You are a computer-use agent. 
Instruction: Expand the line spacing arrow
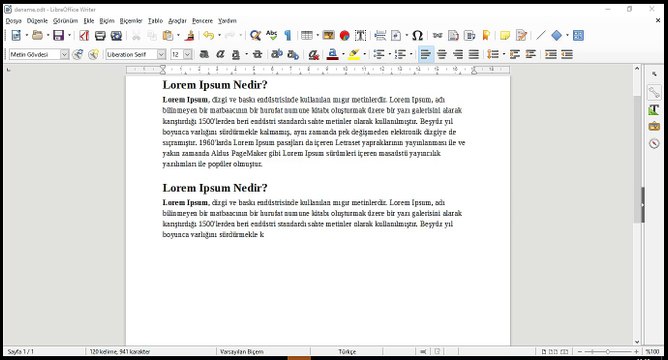click(x=504, y=54)
